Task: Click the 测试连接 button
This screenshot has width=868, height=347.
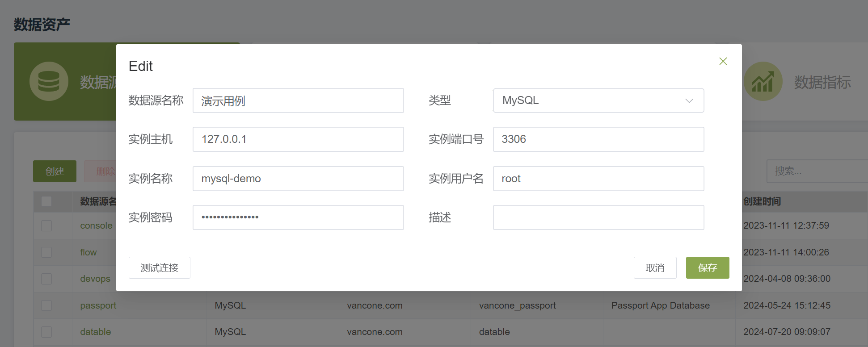Action: pyautogui.click(x=160, y=268)
